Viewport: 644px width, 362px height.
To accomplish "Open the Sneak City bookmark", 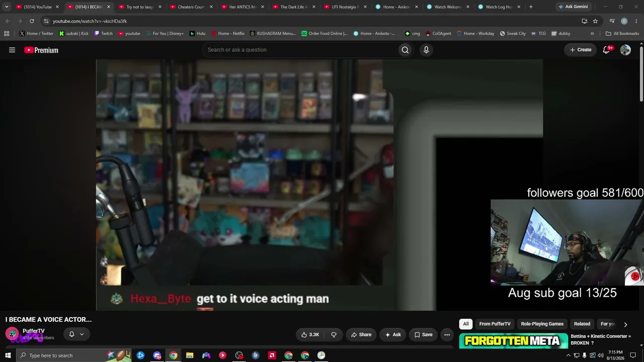I will pyautogui.click(x=513, y=34).
